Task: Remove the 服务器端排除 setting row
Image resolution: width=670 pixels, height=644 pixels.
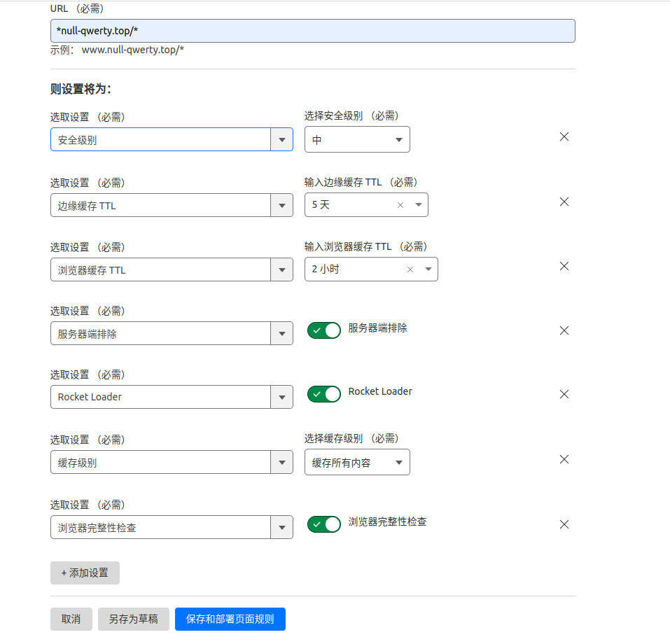Action: pyautogui.click(x=564, y=330)
